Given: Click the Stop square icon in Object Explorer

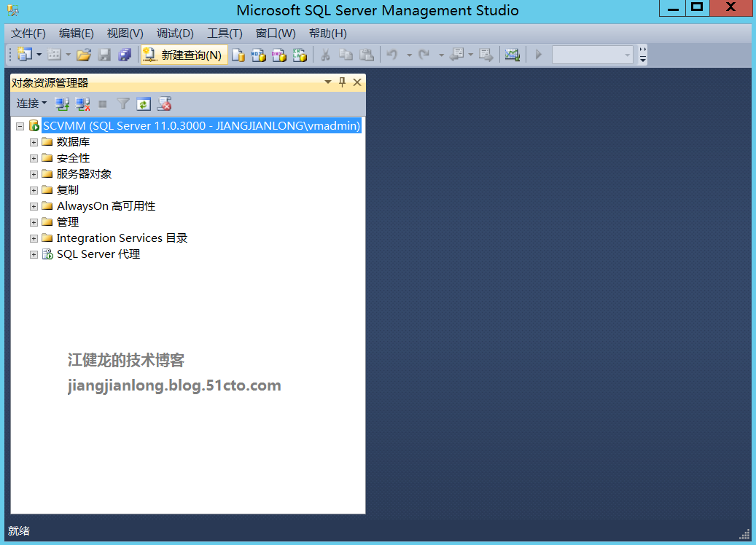Looking at the screenshot, I should (x=103, y=103).
